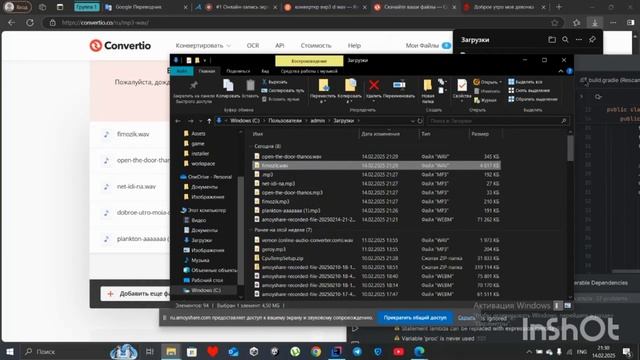Image resolution: width=640 pixels, height=360 pixels.
Task: Click Explorer search box Поиск в Загрузки
Action: coord(498,121)
